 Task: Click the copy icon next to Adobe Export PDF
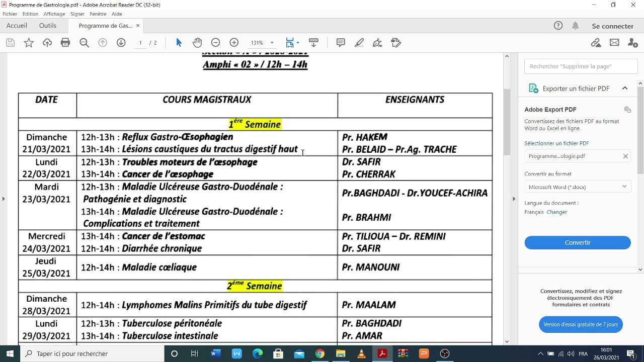tap(627, 110)
